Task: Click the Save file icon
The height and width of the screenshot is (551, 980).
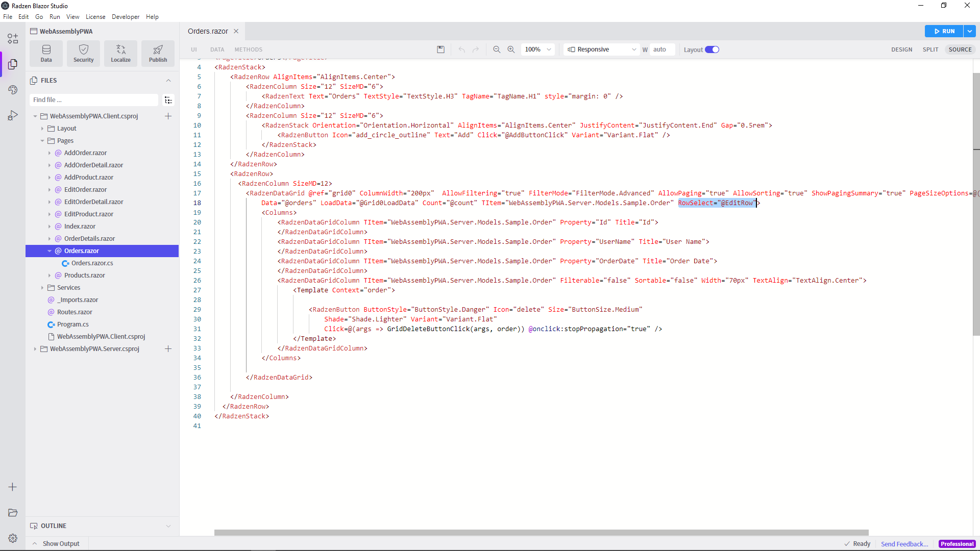Action: tap(441, 49)
